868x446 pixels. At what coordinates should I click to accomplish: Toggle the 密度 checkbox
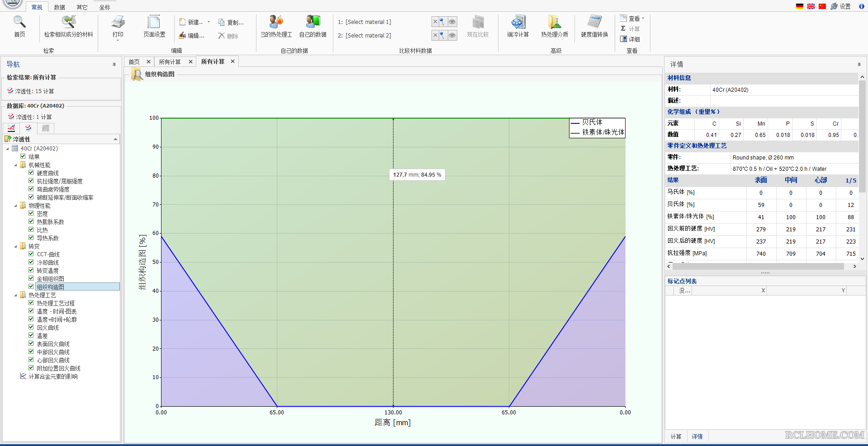31,213
